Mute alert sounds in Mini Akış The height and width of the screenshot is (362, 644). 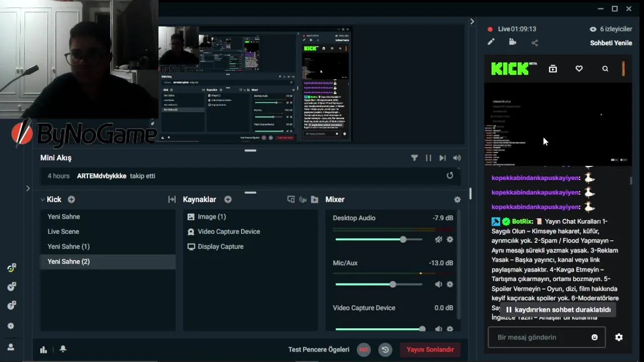pyautogui.click(x=456, y=158)
